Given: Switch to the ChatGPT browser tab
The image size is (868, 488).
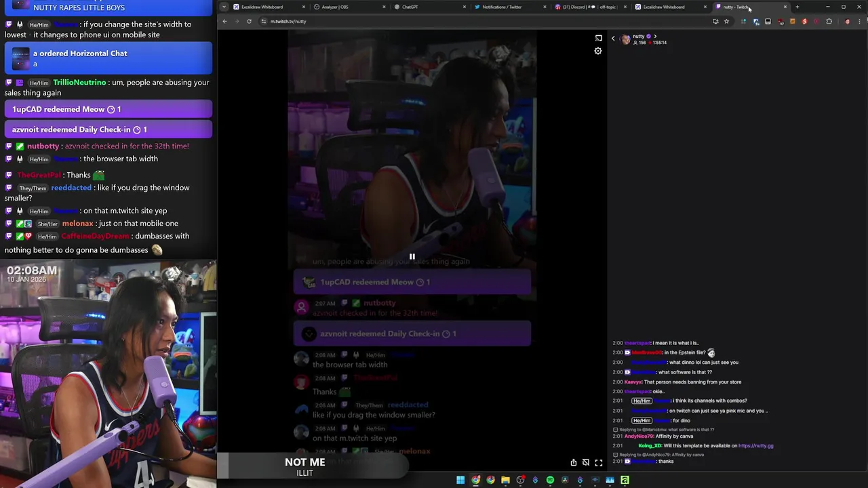Looking at the screenshot, I should [431, 7].
